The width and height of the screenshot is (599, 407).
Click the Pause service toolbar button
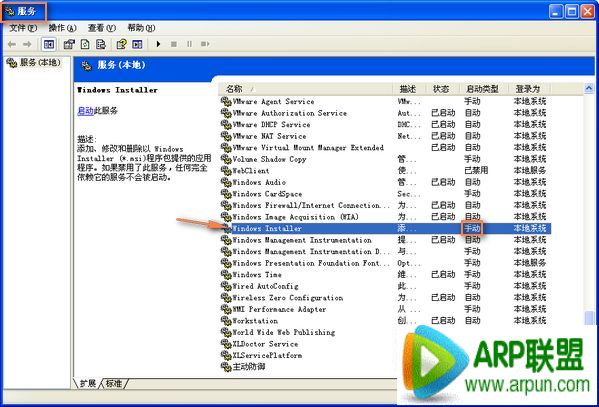click(189, 44)
